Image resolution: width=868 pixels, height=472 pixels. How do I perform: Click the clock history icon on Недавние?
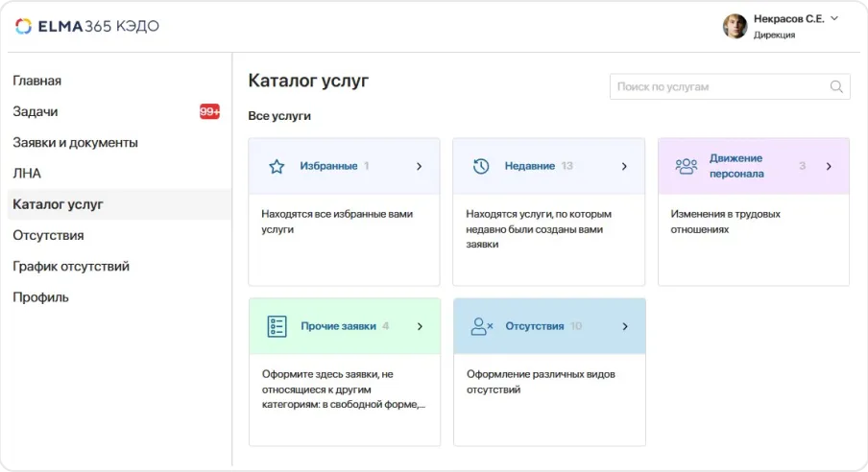(x=481, y=166)
